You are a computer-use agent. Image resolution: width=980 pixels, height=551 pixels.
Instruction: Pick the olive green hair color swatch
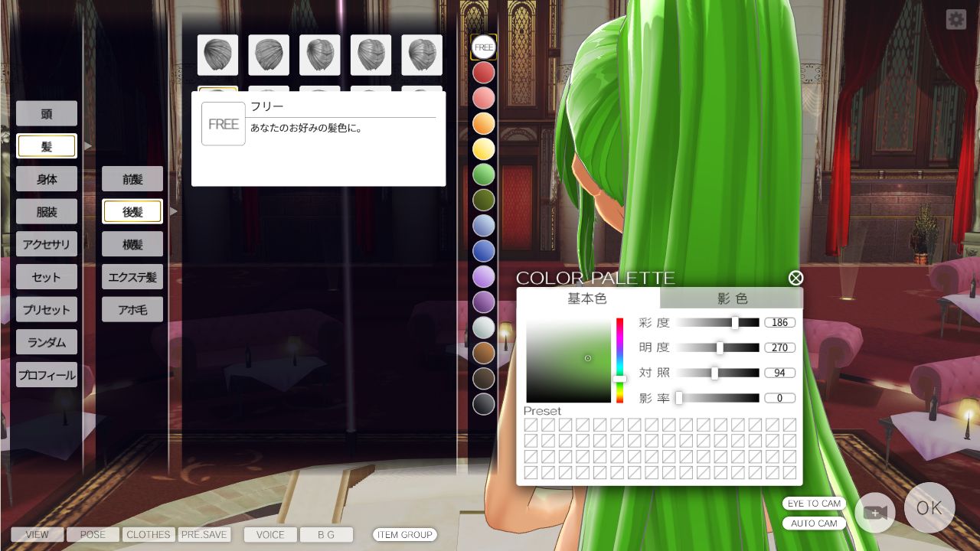click(484, 200)
